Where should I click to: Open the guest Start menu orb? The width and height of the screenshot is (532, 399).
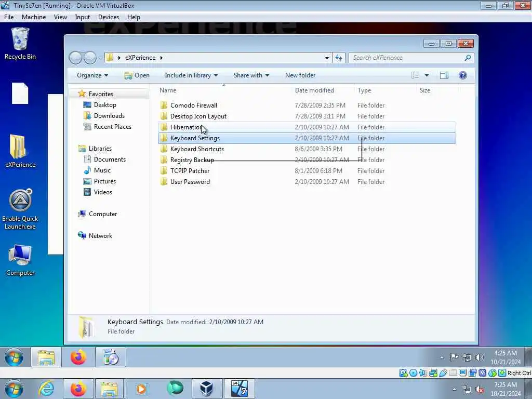pos(14,357)
